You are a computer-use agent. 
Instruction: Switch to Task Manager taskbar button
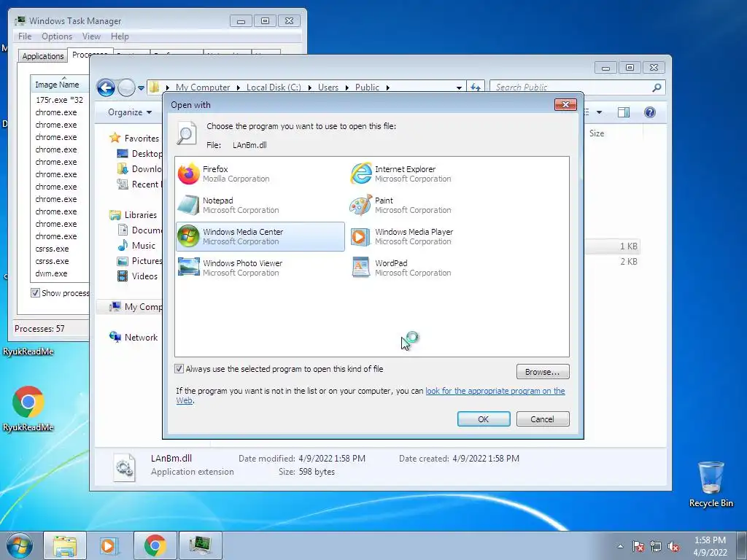point(200,545)
